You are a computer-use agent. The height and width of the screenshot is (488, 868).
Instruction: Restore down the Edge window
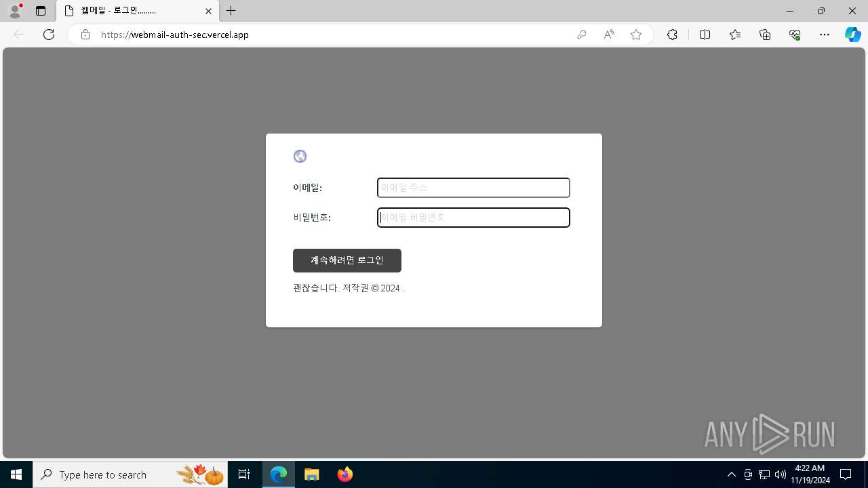point(821,11)
